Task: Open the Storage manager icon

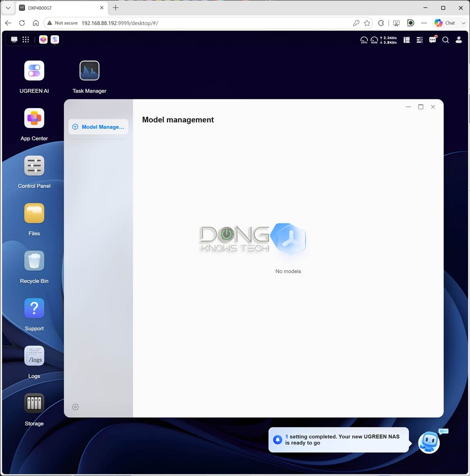Action: tap(34, 403)
